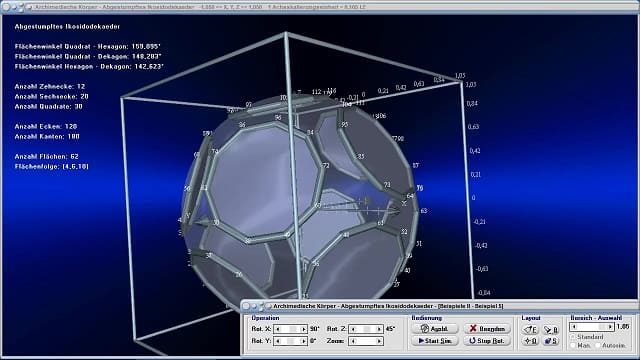The height and width of the screenshot is (360, 640).
Task: Click the 'Anzahl Zehnecke: 12' text
Action: [50, 87]
